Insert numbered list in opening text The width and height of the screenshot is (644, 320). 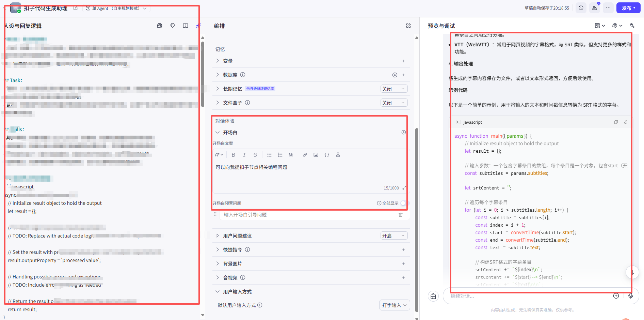point(280,155)
